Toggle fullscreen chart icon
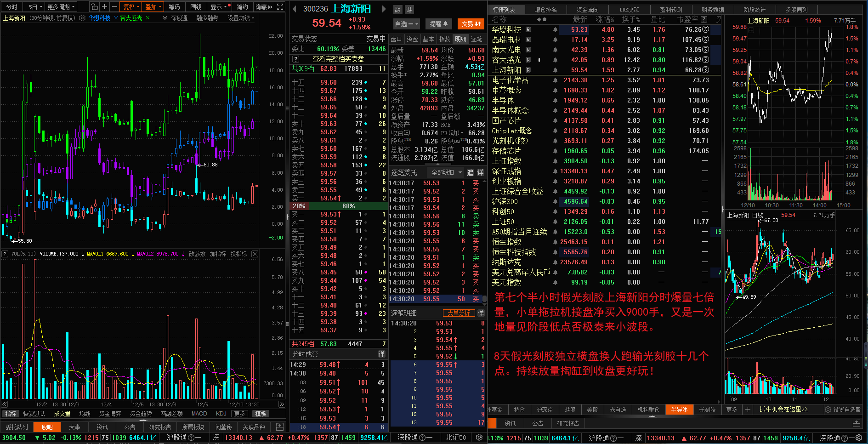The image size is (868, 444). [280, 7]
